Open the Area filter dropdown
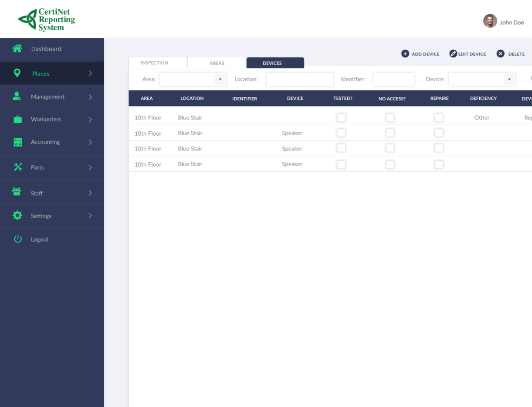532x407 pixels. [220, 79]
